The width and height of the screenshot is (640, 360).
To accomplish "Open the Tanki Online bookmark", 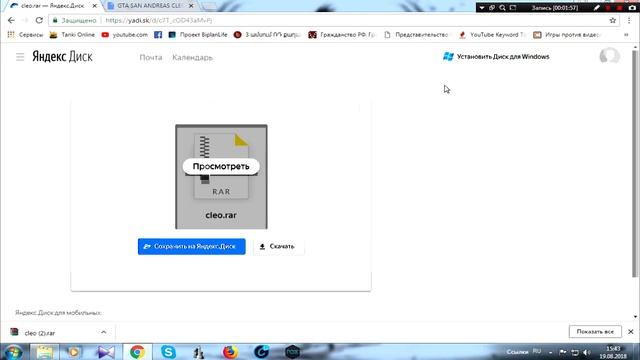I will 72,35.
